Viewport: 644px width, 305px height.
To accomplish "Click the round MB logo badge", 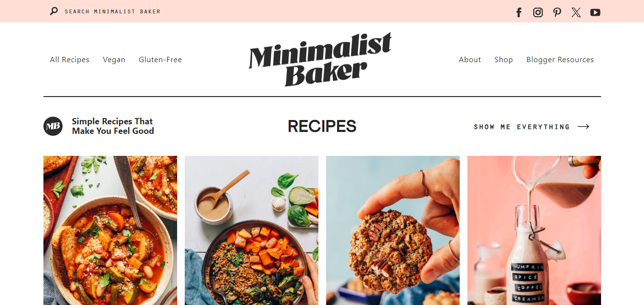I will click(x=53, y=126).
